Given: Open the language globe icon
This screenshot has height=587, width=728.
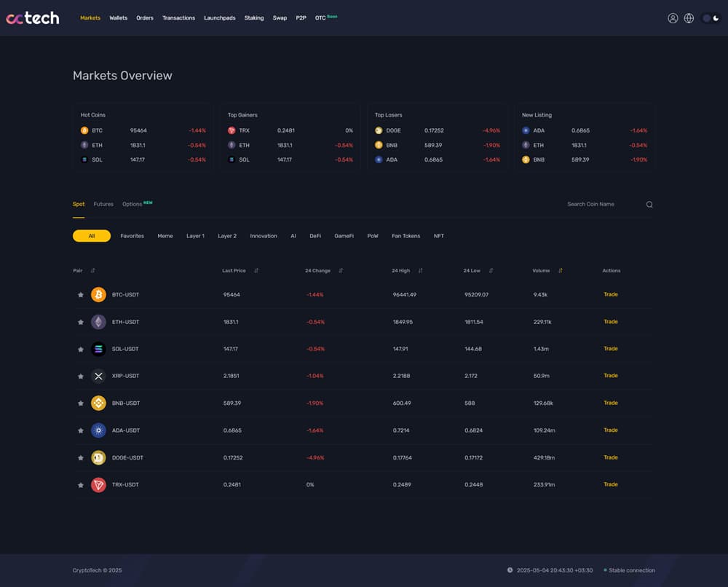Looking at the screenshot, I should point(689,18).
